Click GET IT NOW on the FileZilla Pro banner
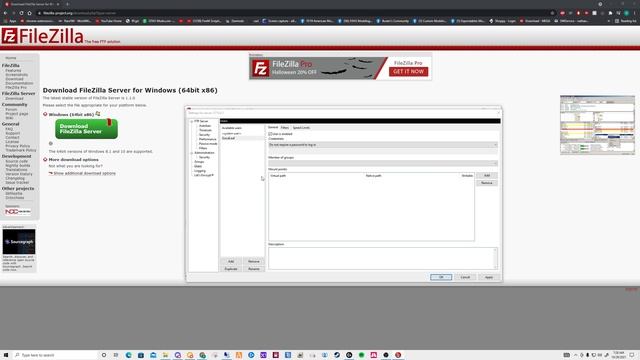This screenshot has width=640, height=360. coord(409,71)
